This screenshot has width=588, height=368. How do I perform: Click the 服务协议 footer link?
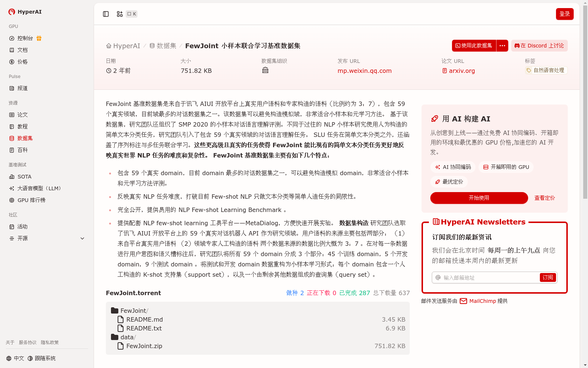click(28, 343)
